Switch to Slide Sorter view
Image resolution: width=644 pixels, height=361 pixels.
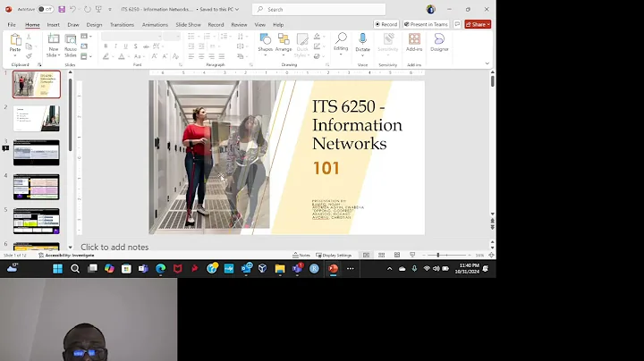point(382,256)
